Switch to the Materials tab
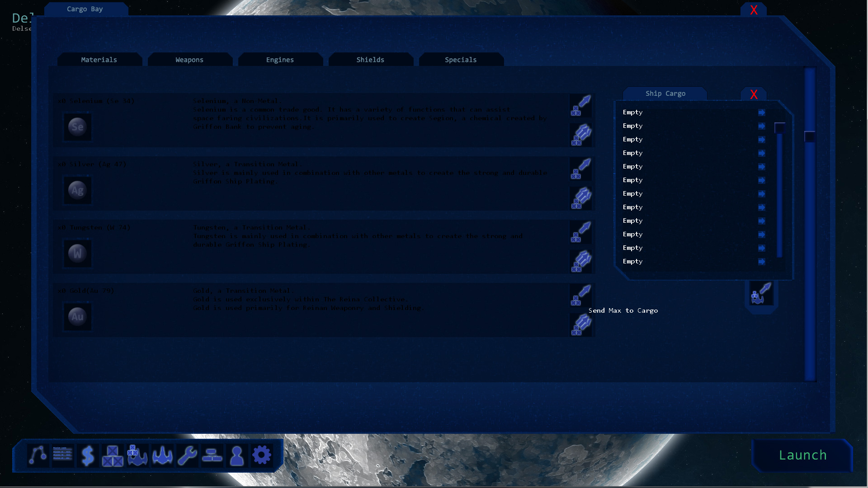868x488 pixels. 99,60
